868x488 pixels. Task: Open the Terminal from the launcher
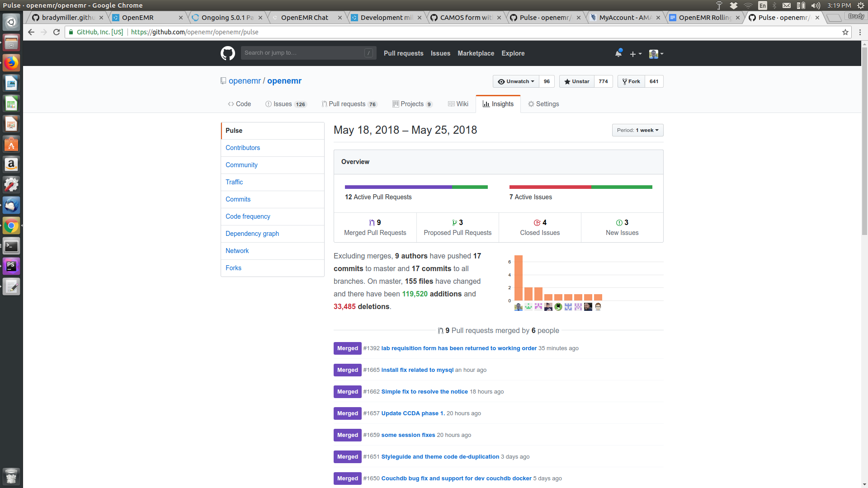[x=11, y=246]
